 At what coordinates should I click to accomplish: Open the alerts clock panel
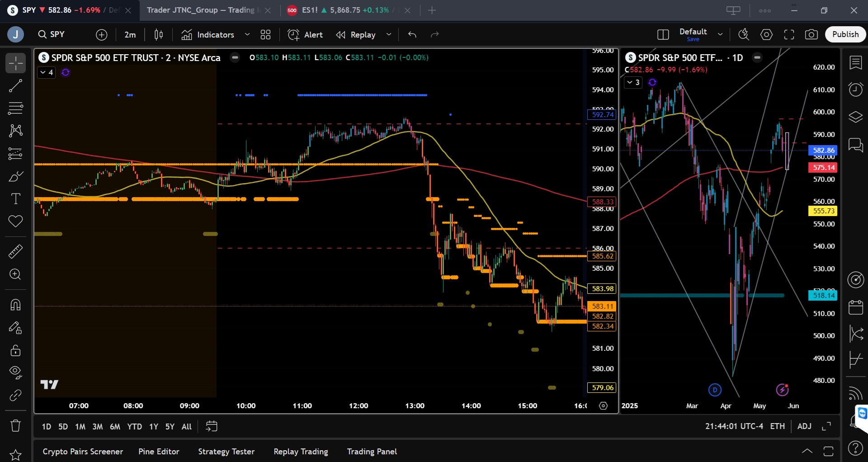click(855, 90)
